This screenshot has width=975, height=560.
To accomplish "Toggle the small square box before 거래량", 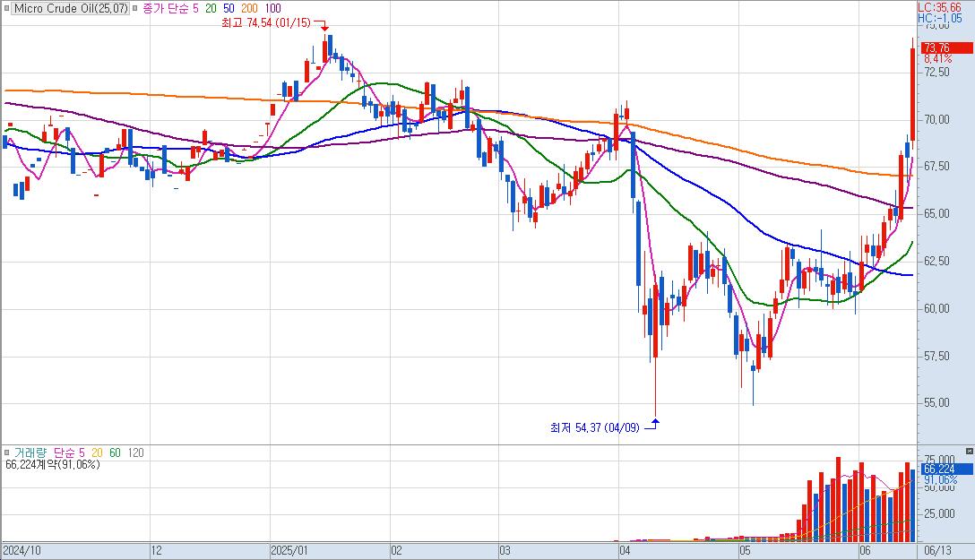I will tap(7, 453).
